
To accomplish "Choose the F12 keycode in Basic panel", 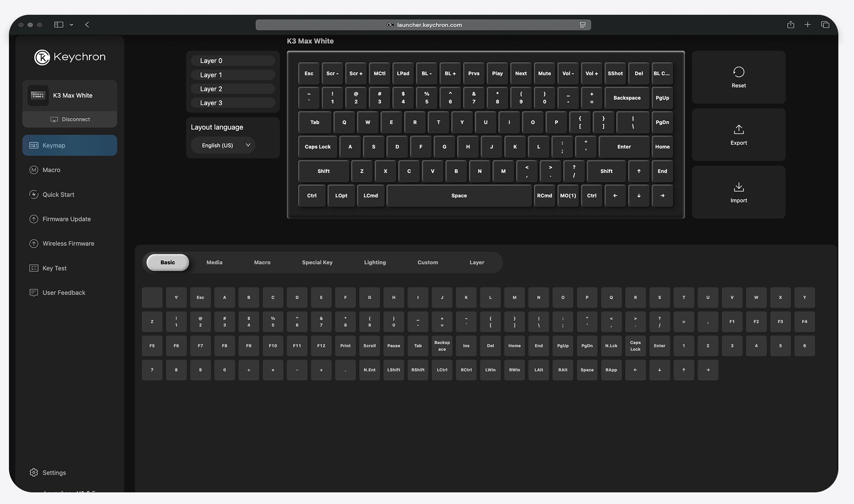I will tap(321, 346).
